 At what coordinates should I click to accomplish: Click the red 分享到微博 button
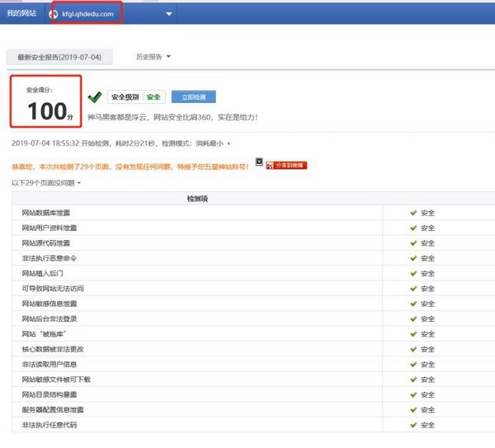pyautogui.click(x=286, y=166)
